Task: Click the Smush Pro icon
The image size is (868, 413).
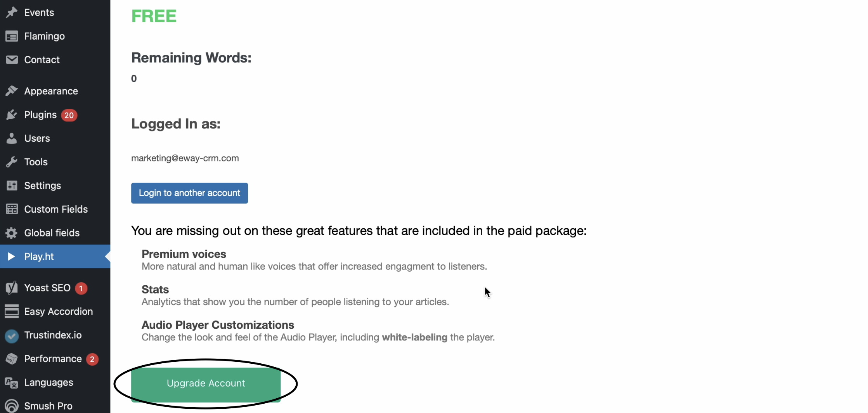Action: click(12, 406)
